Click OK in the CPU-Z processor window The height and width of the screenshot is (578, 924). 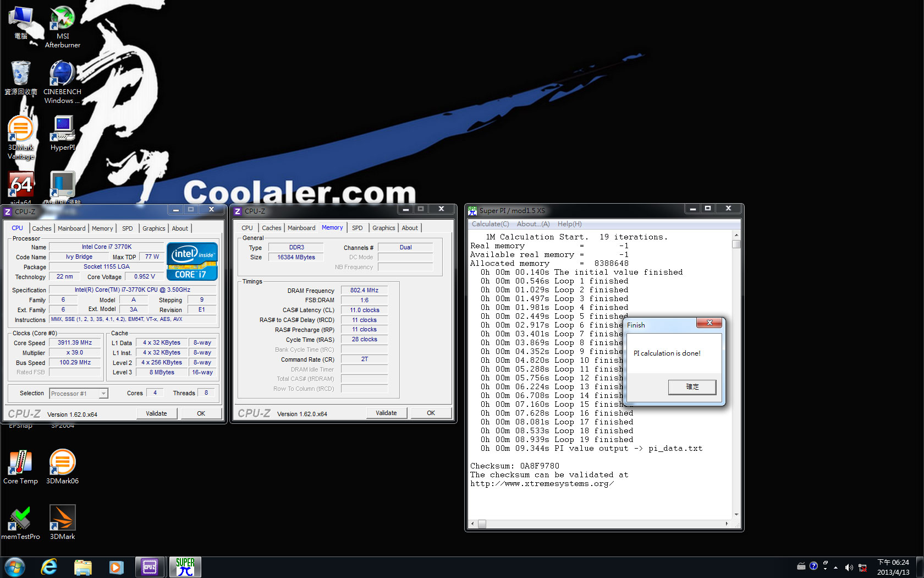pos(201,413)
